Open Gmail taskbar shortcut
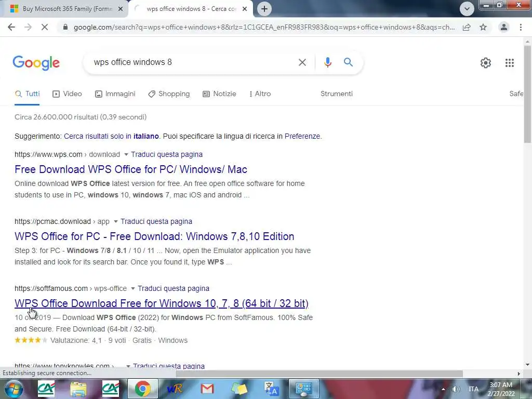532x399 pixels. pyautogui.click(x=207, y=389)
